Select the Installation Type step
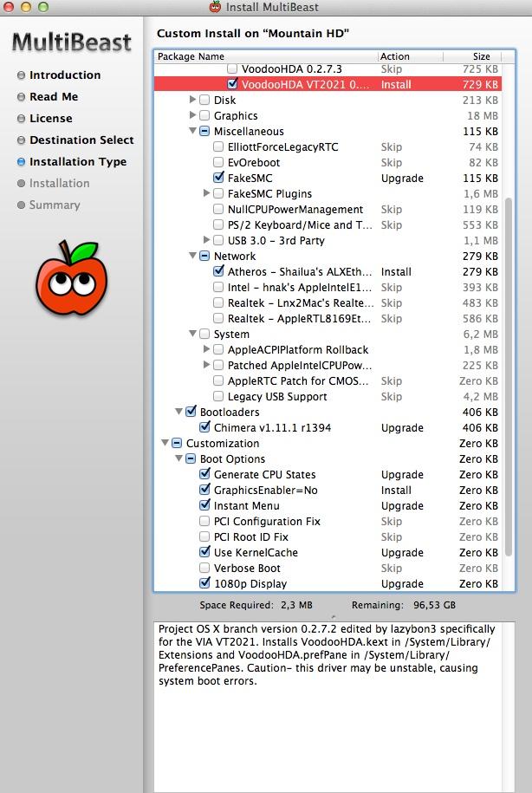Screen dimensions: 532x793 click(x=78, y=162)
